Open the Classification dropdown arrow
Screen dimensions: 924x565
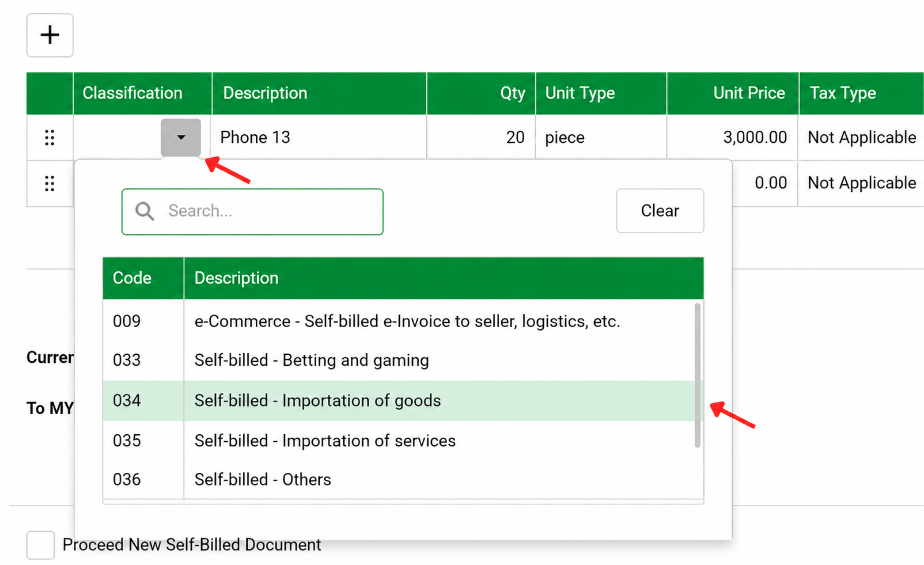[181, 138]
